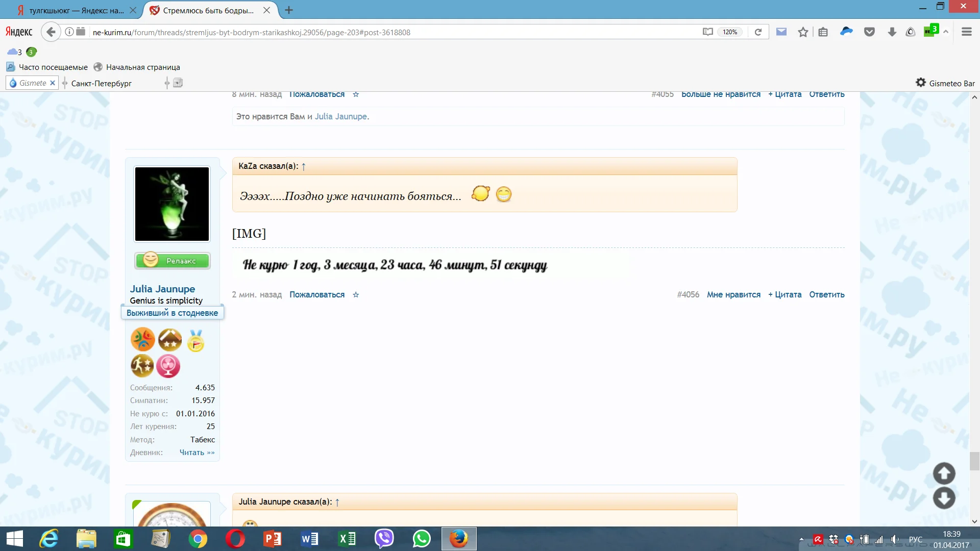Click the reload page button

758,32
